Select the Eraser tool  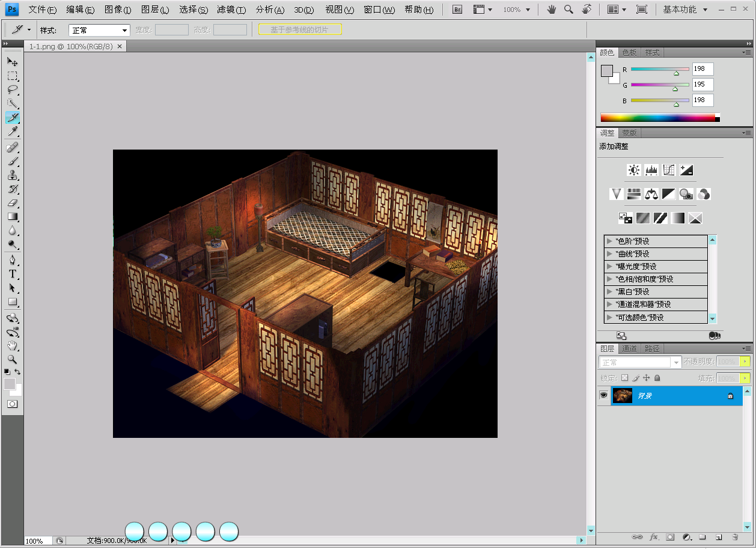pyautogui.click(x=12, y=203)
